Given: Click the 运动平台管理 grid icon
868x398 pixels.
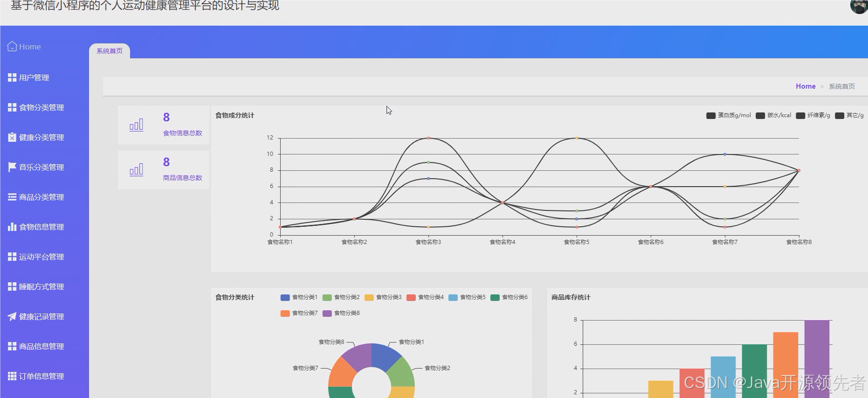Looking at the screenshot, I should tap(12, 257).
